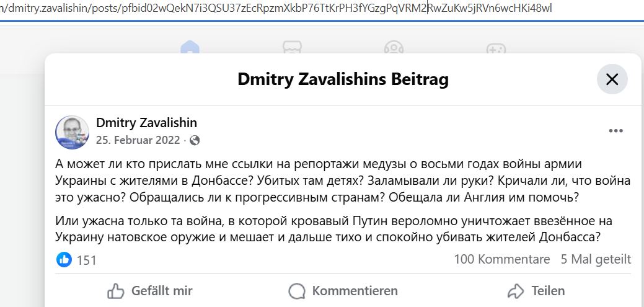Open Groups icon in top navigation
Image resolution: width=644 pixels, height=307 pixels.
tap(393, 48)
